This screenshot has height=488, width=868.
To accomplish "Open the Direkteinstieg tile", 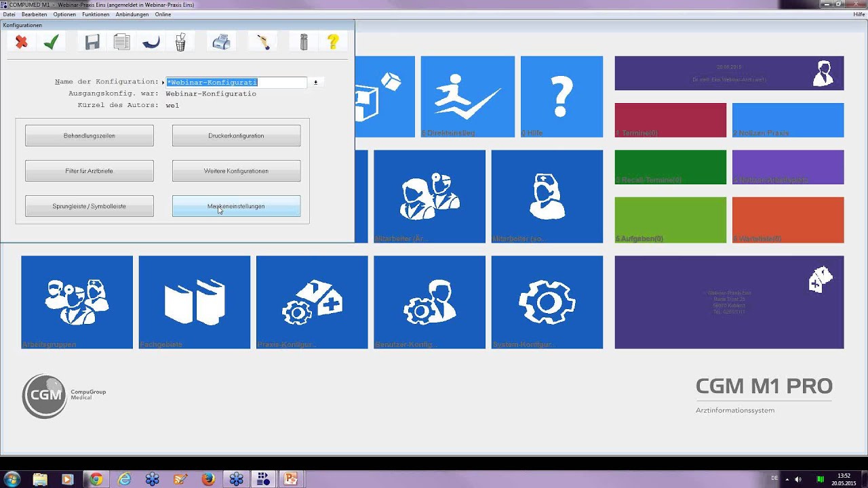I will [x=467, y=97].
